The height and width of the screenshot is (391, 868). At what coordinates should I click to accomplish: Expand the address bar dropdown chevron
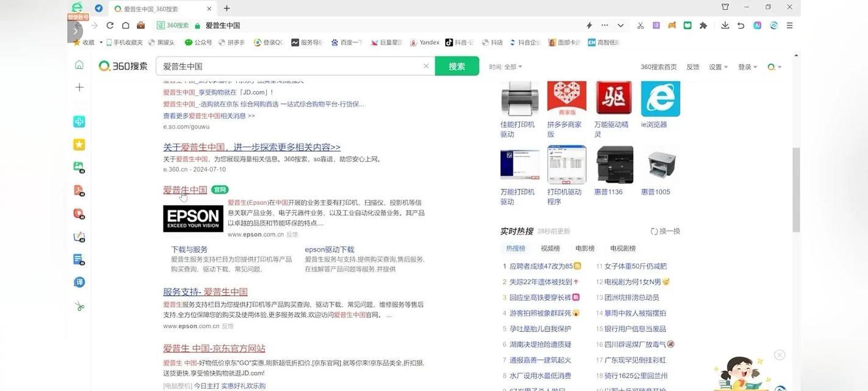[621, 25]
